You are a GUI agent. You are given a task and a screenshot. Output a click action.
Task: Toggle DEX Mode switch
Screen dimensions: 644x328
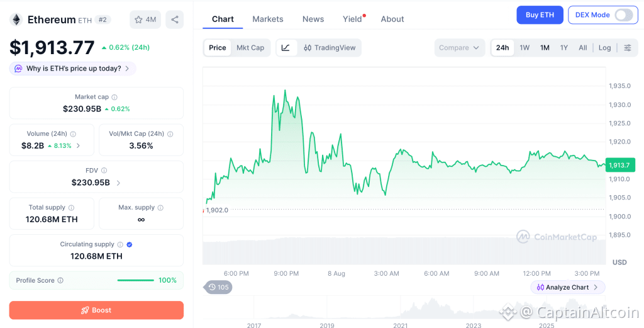(623, 15)
